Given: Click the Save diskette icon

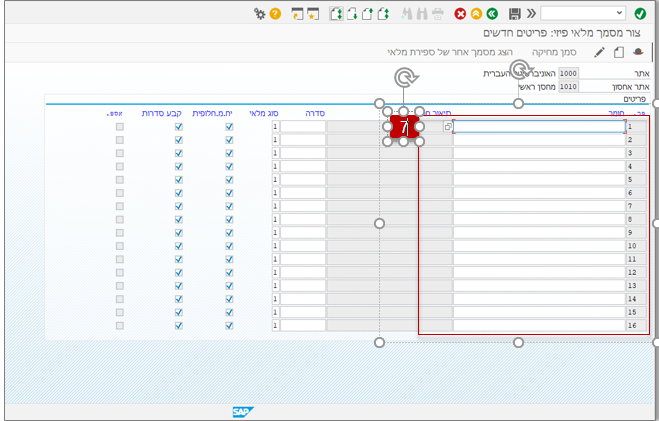Looking at the screenshot, I should 515,14.
